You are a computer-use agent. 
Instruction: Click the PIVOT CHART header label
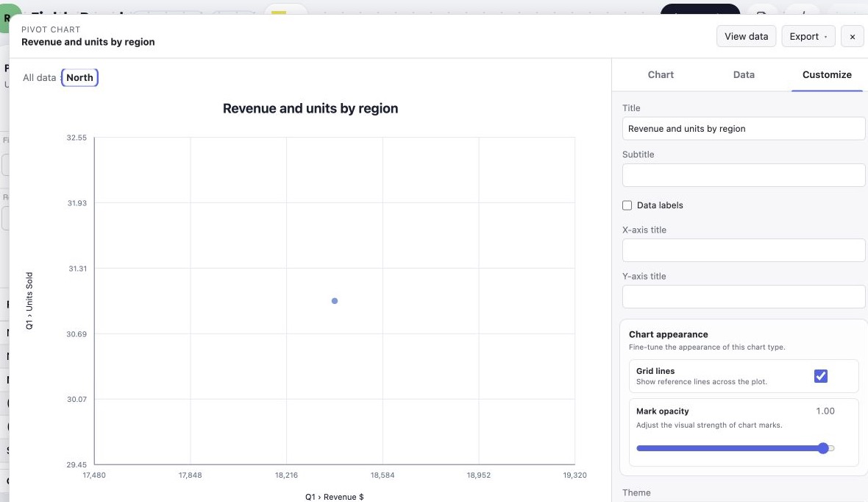pos(51,29)
